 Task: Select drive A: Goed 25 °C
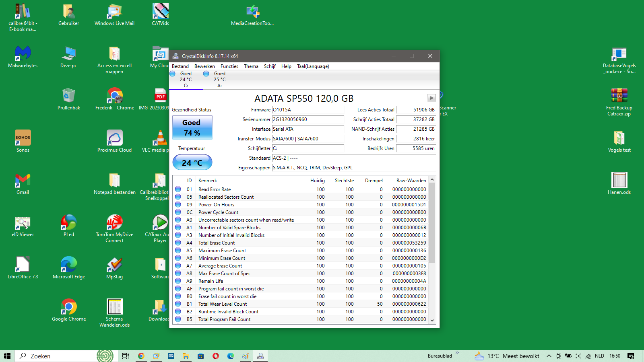click(x=220, y=80)
